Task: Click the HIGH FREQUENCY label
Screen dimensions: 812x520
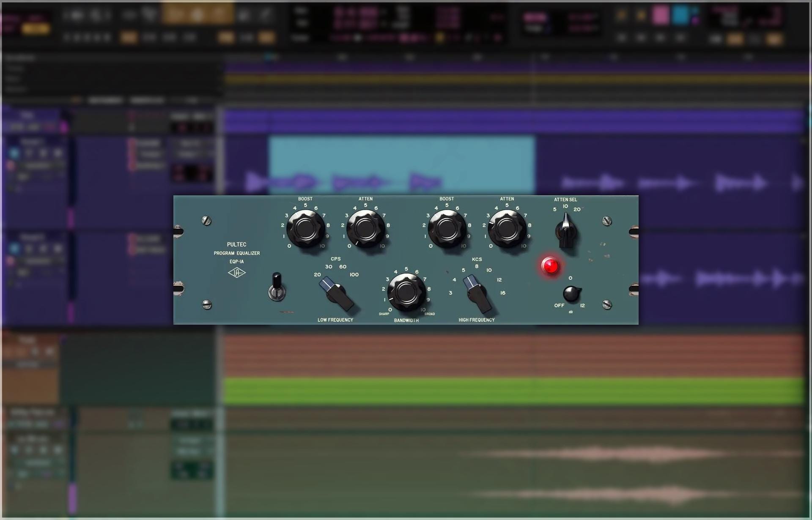Action: point(477,320)
